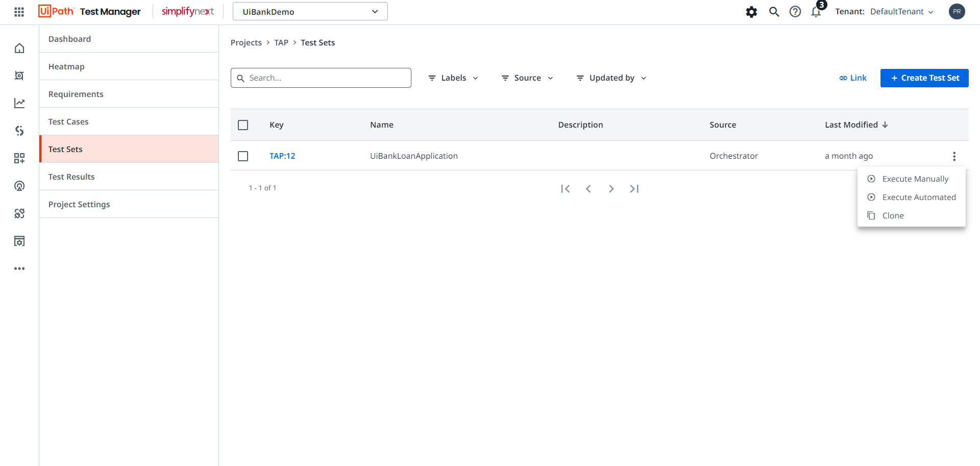Sort by Last Modified column header
Image resolution: width=980 pixels, height=466 pixels.
[851, 125]
